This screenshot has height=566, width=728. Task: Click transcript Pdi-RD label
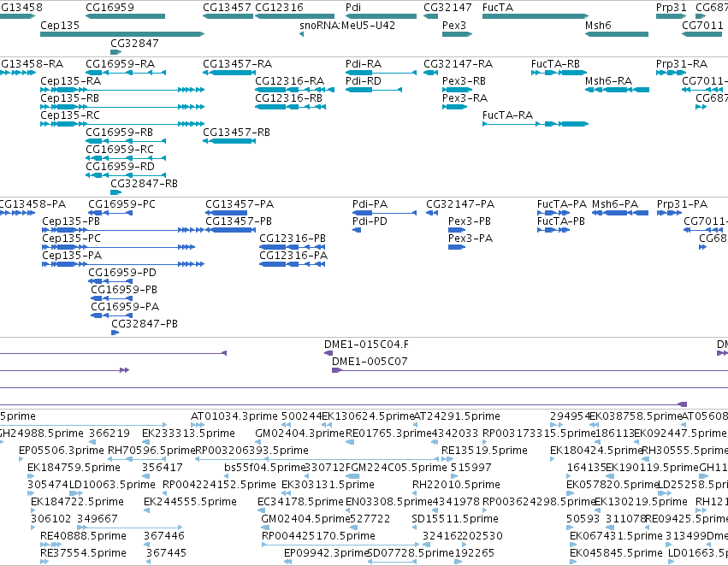click(364, 81)
